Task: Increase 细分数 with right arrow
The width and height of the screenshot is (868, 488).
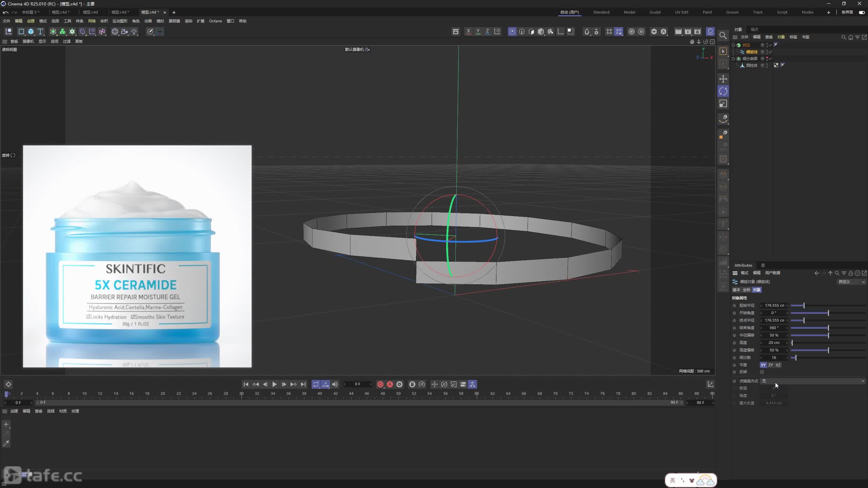Action: [787, 358]
